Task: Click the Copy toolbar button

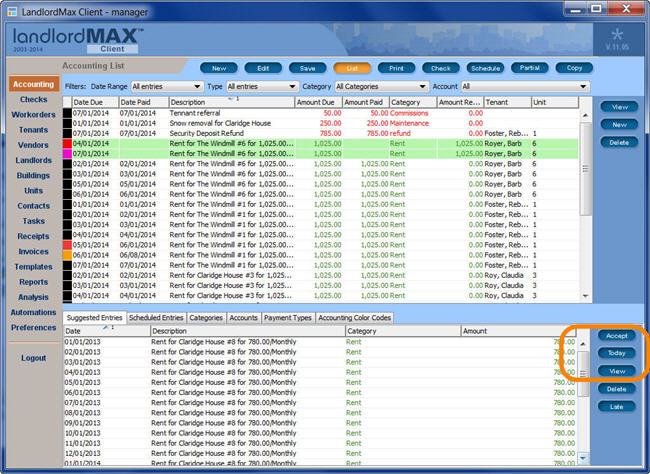Action: (574, 68)
